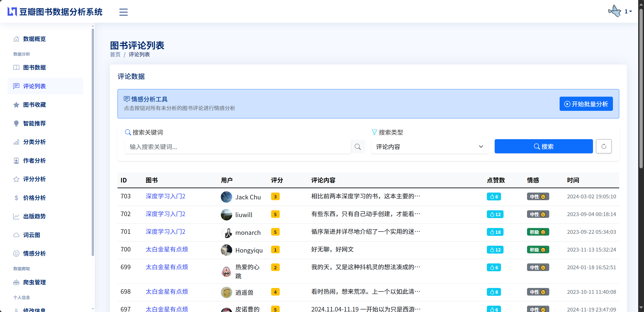Click the 词云图 cloud sidebar icon

pyautogui.click(x=16, y=235)
